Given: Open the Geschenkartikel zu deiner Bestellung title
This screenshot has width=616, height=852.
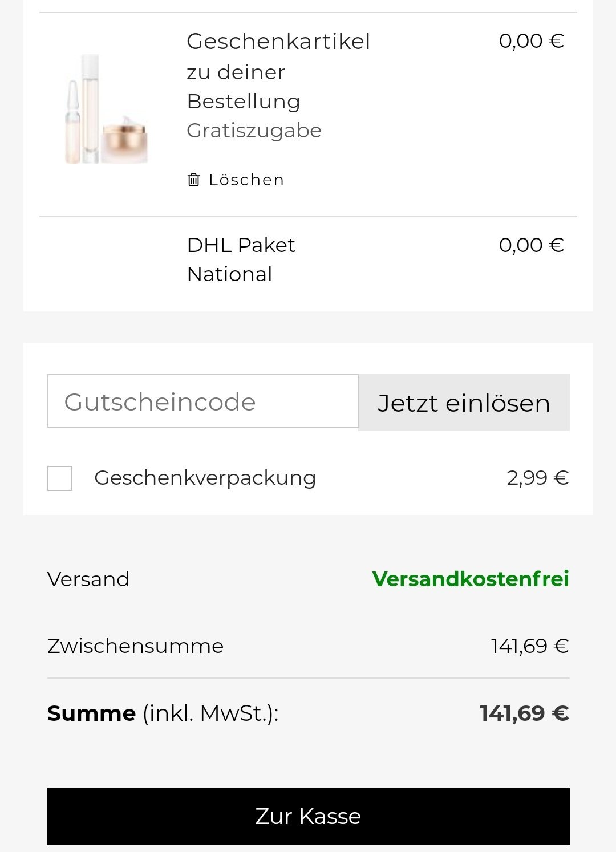Looking at the screenshot, I should (278, 71).
